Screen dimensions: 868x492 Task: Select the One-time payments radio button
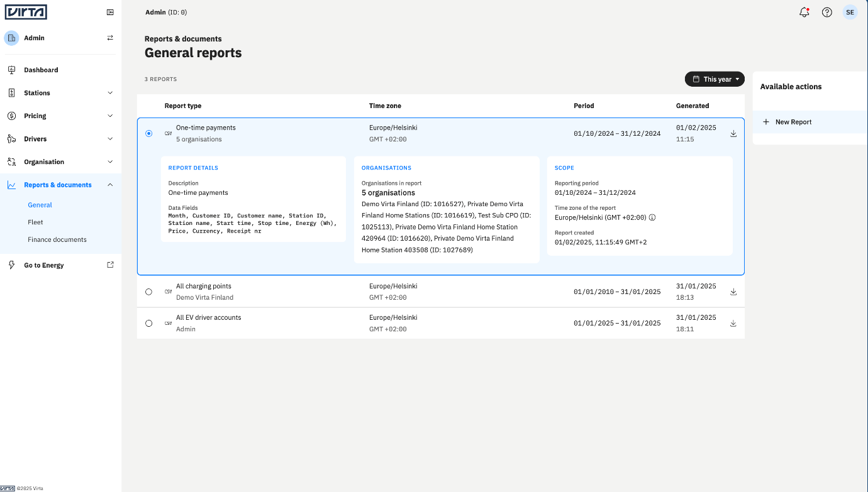point(148,133)
